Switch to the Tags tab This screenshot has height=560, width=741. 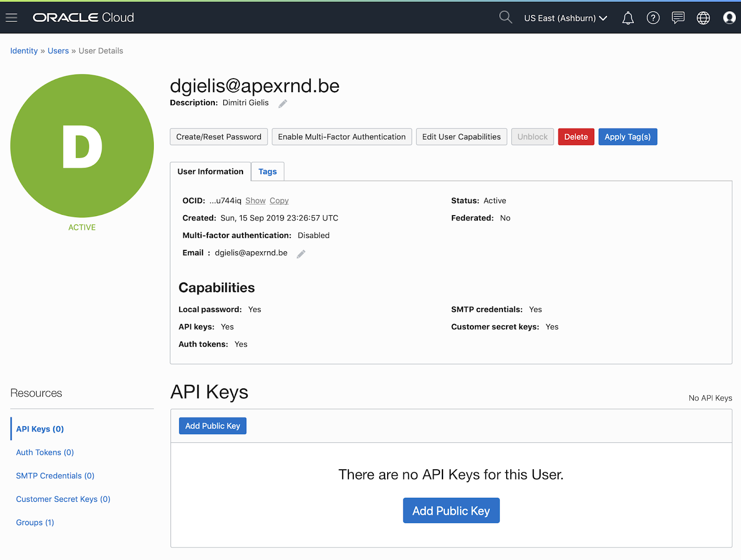pyautogui.click(x=267, y=171)
